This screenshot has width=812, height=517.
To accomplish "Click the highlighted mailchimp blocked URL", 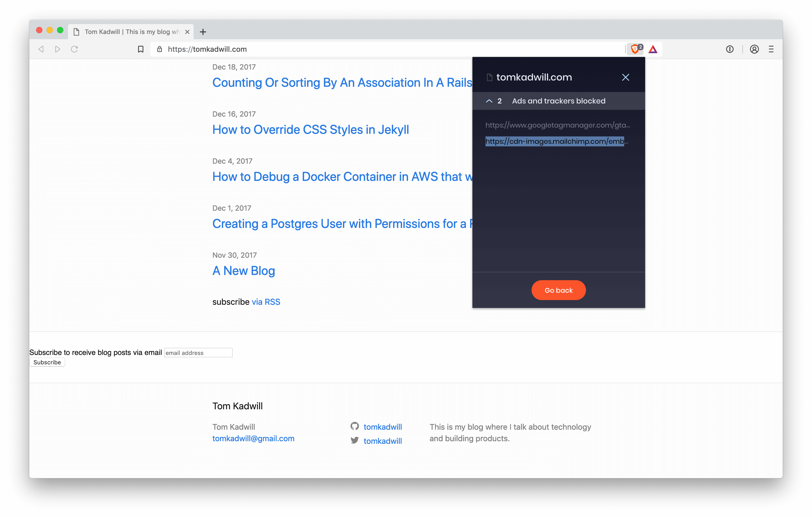I will click(x=556, y=141).
